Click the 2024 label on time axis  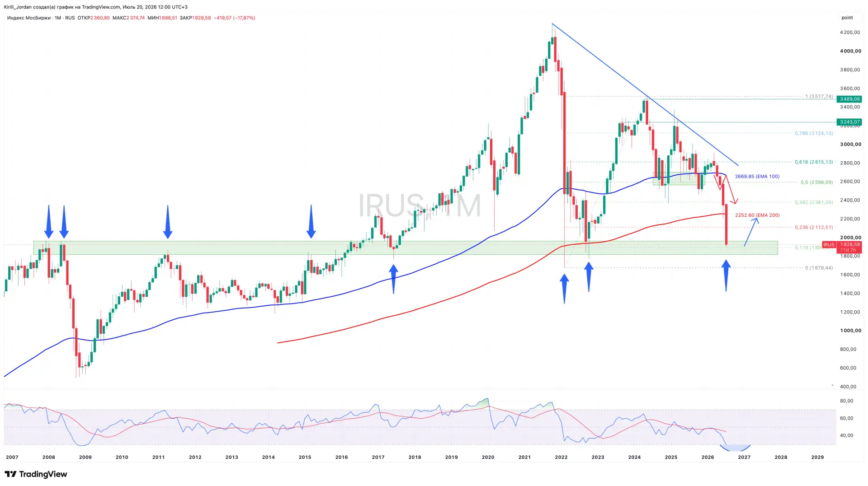tap(634, 457)
